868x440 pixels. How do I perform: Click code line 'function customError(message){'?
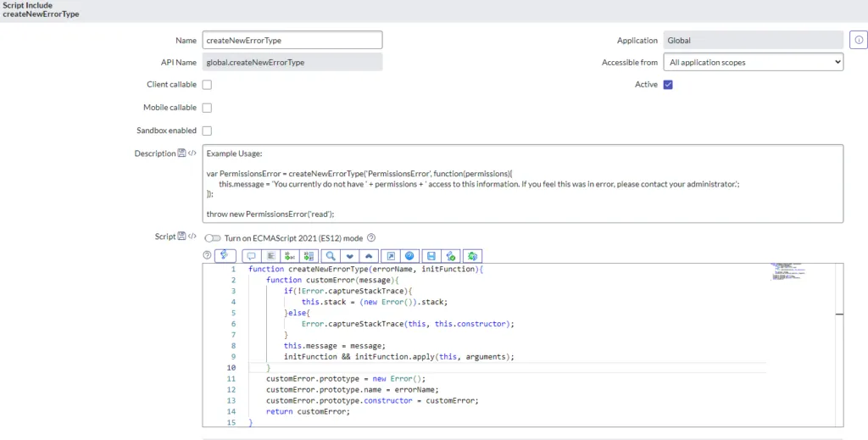click(332, 280)
